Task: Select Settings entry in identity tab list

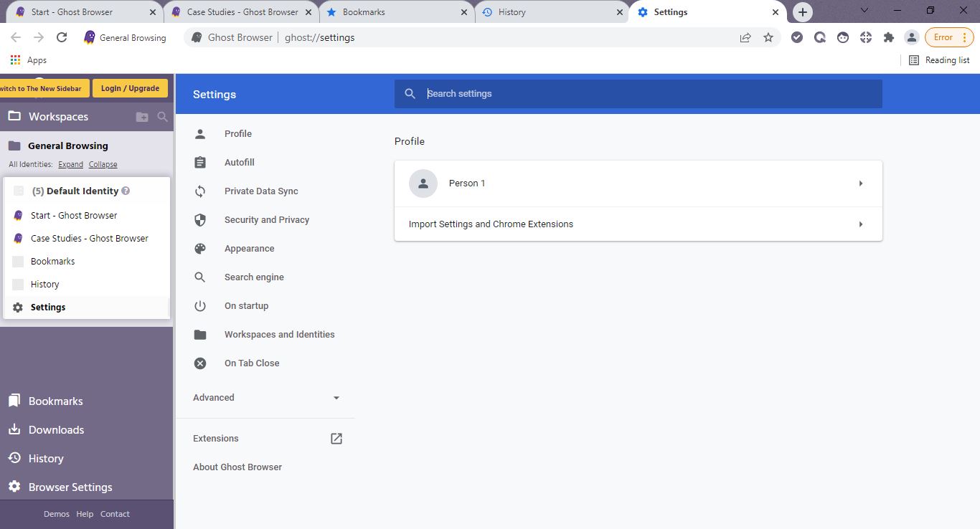Action: tap(87, 307)
